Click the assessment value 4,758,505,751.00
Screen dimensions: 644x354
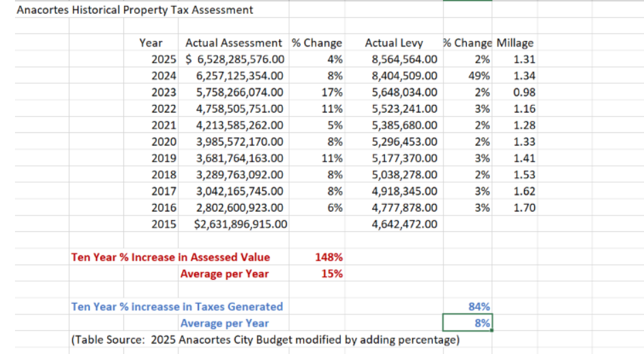239,108
